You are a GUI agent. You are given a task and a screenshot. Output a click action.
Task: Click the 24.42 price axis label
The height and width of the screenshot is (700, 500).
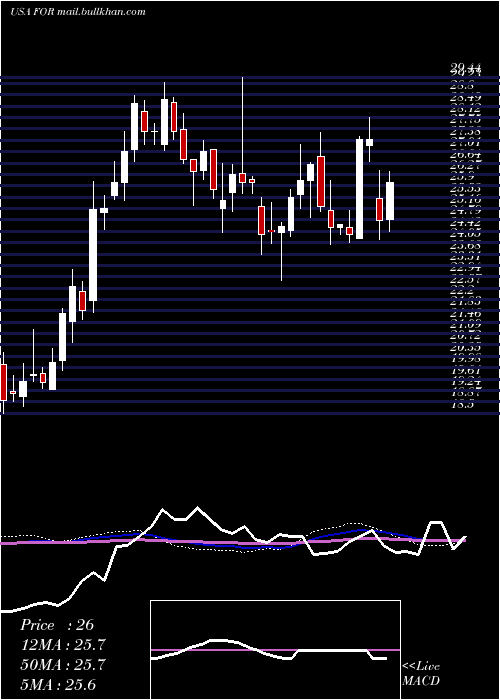465,223
